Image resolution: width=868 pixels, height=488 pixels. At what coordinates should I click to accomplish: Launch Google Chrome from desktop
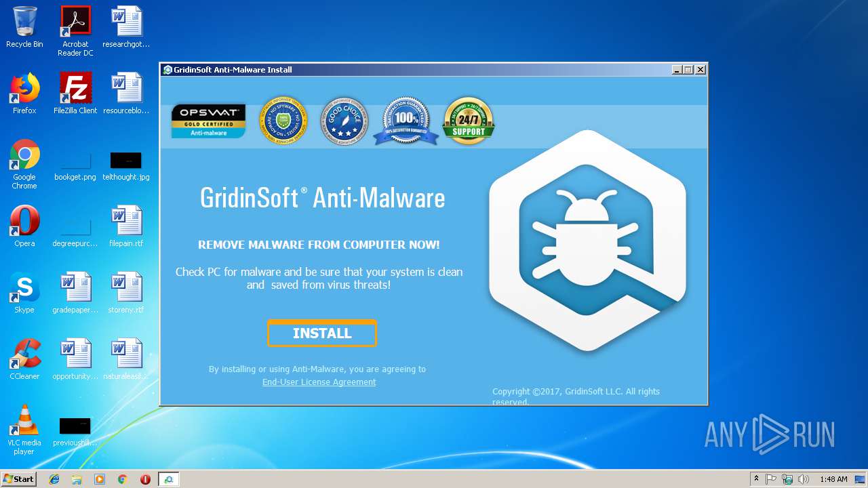(24, 164)
